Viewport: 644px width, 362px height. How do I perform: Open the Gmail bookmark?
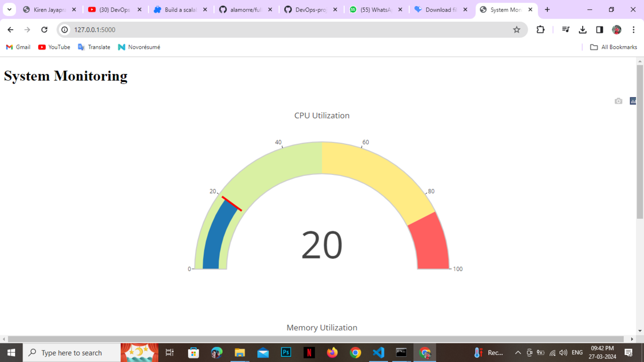18,47
